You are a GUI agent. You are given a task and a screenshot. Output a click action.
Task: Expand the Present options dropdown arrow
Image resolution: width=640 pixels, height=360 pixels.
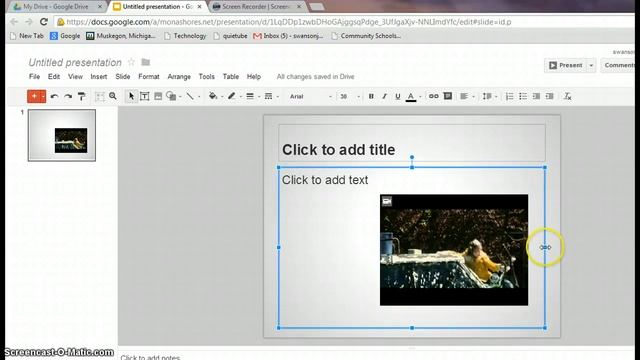591,65
